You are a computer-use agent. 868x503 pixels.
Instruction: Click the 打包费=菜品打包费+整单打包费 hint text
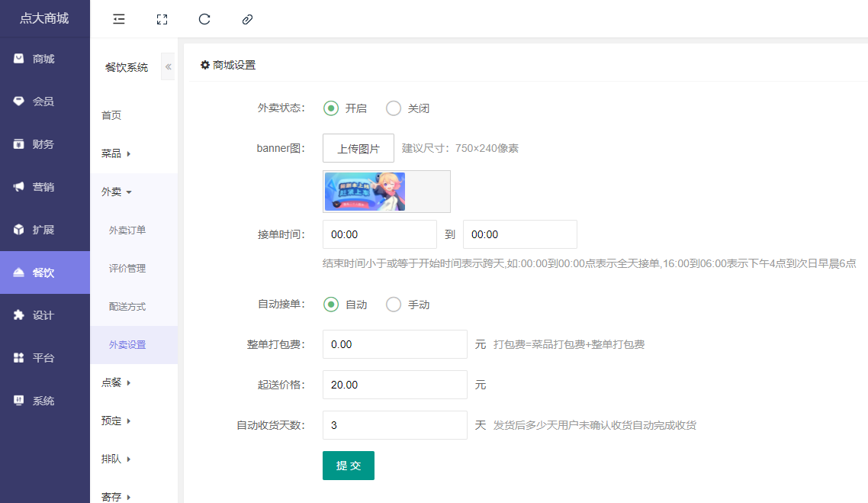(x=569, y=344)
